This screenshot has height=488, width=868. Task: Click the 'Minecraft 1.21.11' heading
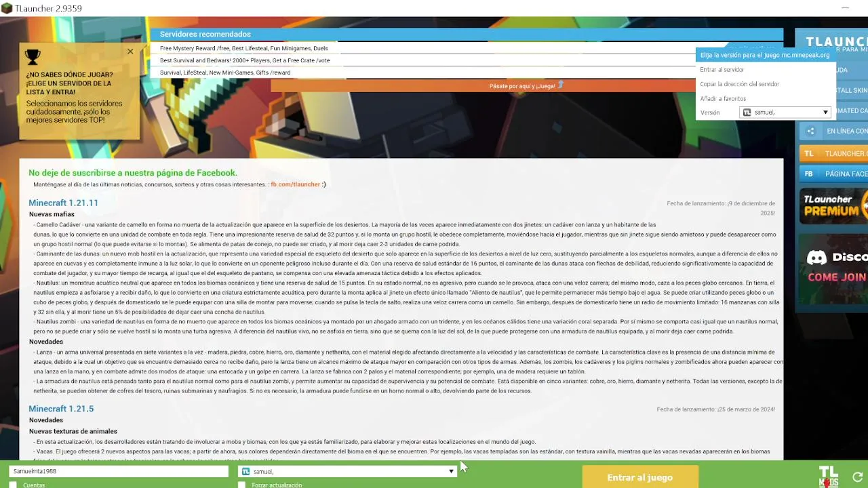[x=63, y=203]
